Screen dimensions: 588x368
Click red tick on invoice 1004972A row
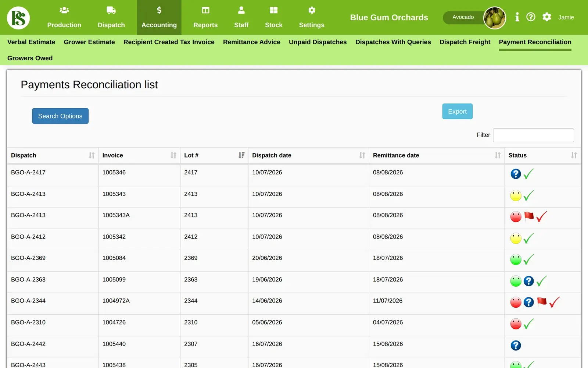pyautogui.click(x=555, y=302)
